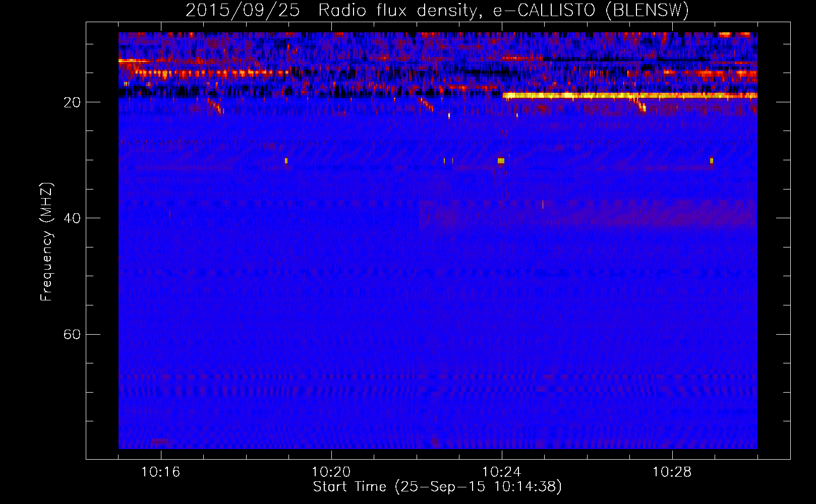Click the 10:28 time tick label
The height and width of the screenshot is (504, 816).
point(672,472)
